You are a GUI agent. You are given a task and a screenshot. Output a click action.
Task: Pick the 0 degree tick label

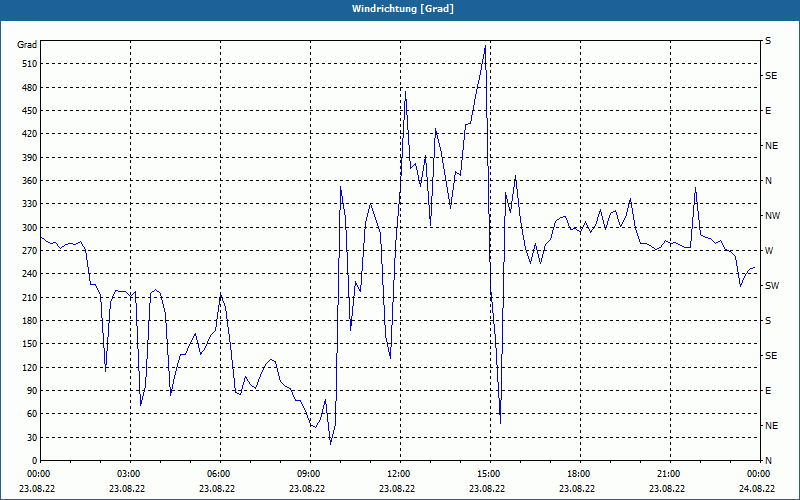35,461
